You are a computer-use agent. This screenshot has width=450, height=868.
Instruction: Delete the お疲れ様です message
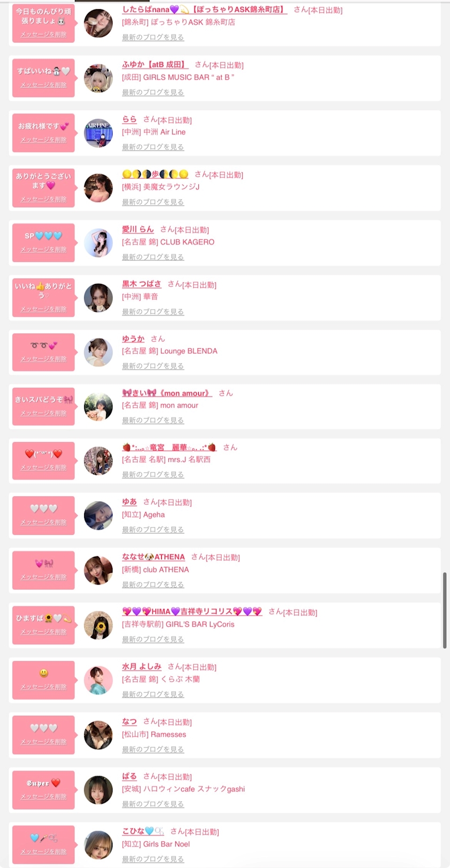[x=43, y=140]
